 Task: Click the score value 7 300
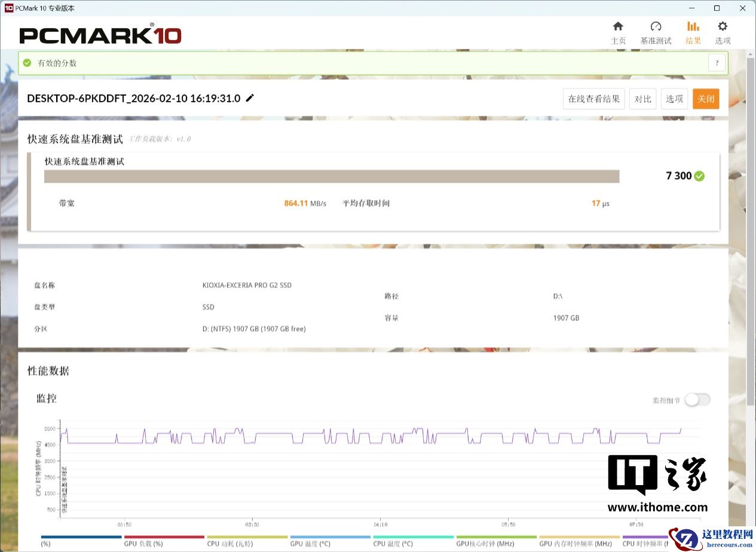(678, 176)
